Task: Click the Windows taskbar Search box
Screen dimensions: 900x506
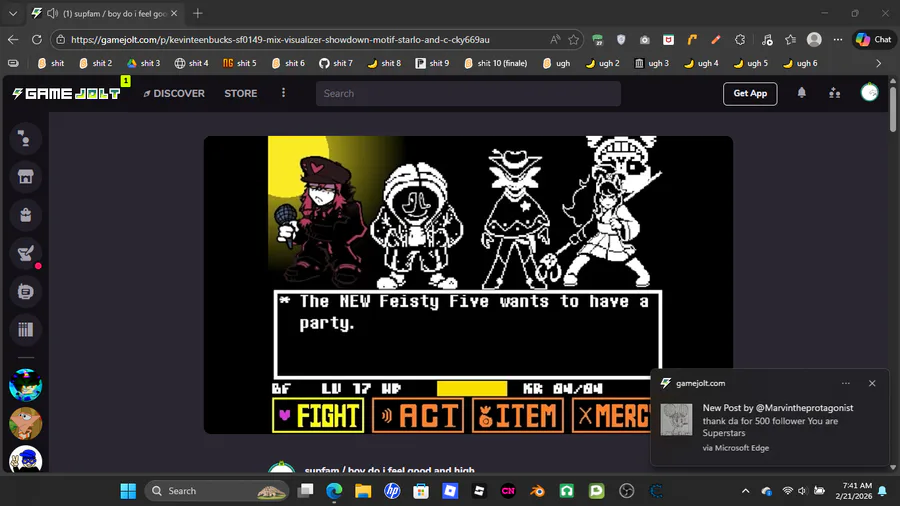Action: [216, 491]
